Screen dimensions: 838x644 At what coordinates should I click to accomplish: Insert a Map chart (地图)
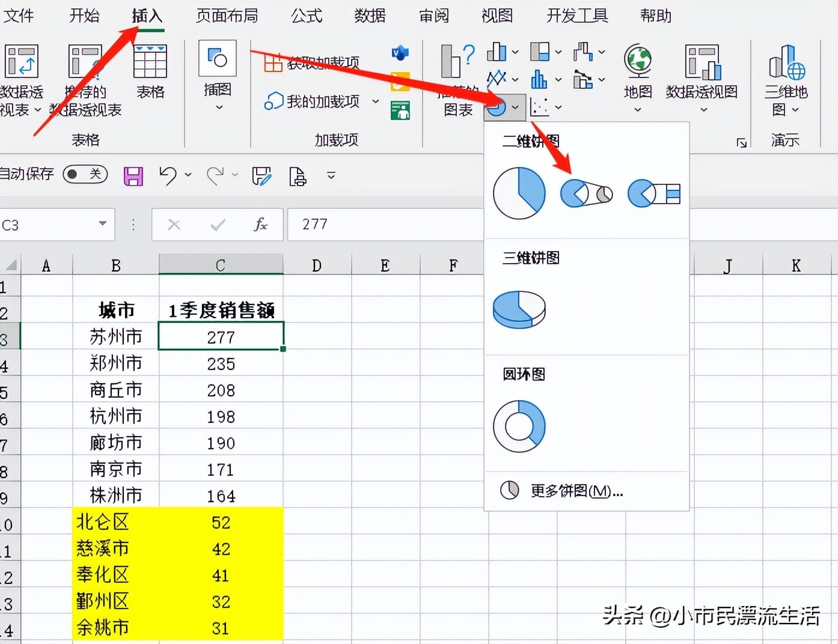[638, 78]
